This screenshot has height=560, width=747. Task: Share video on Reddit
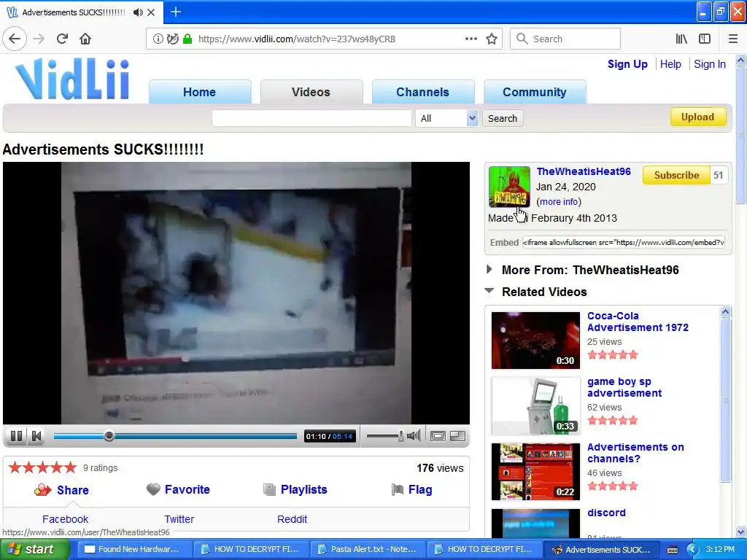(x=292, y=519)
